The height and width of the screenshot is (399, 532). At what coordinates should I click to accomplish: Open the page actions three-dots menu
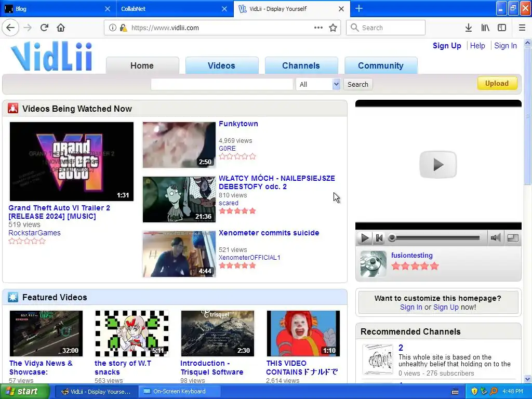pyautogui.click(x=318, y=28)
